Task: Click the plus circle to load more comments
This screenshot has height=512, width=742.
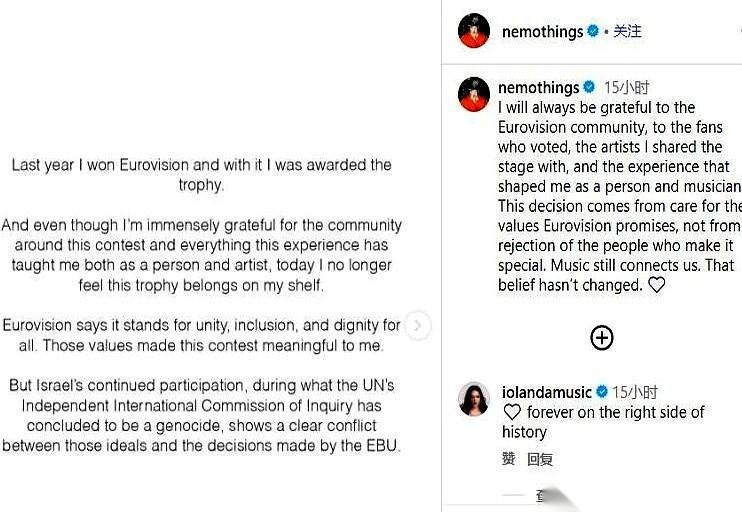Action: tap(601, 338)
